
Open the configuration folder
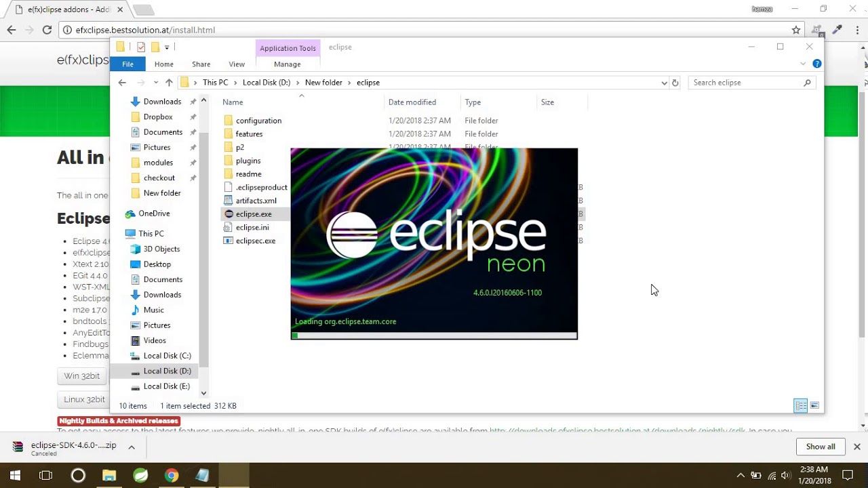(x=258, y=121)
